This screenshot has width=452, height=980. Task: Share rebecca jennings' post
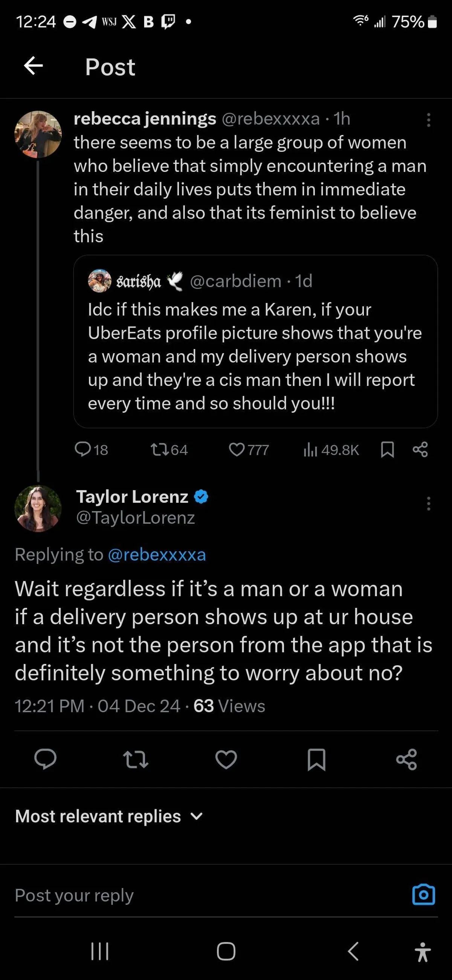(420, 450)
